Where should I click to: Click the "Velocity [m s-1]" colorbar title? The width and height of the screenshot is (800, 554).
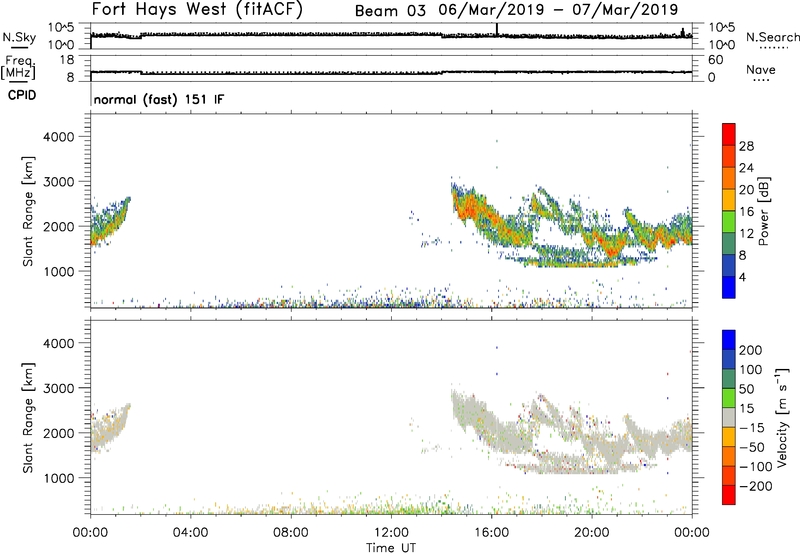pyautogui.click(x=782, y=417)
